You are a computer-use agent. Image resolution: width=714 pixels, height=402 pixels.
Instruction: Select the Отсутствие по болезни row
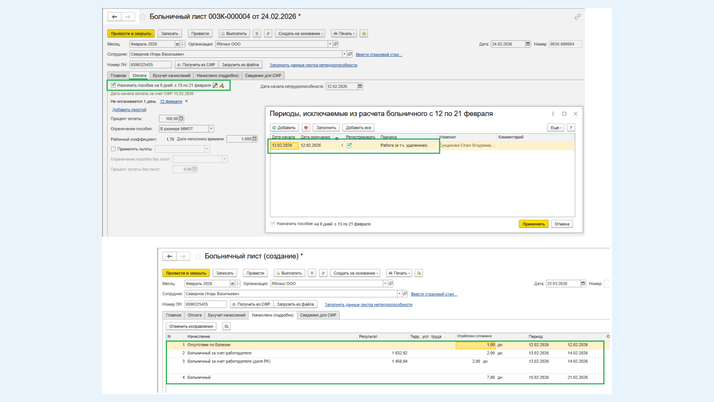pyautogui.click(x=210, y=345)
